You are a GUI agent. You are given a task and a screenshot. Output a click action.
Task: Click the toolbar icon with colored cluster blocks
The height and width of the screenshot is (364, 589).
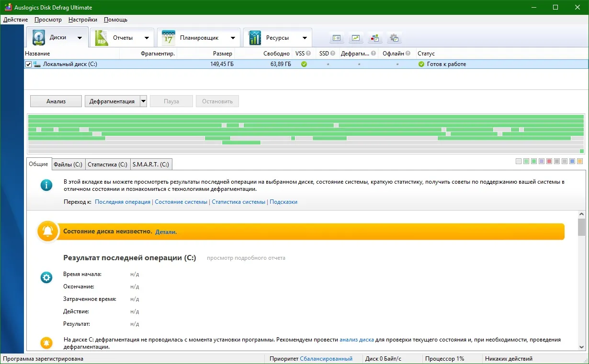375,38
